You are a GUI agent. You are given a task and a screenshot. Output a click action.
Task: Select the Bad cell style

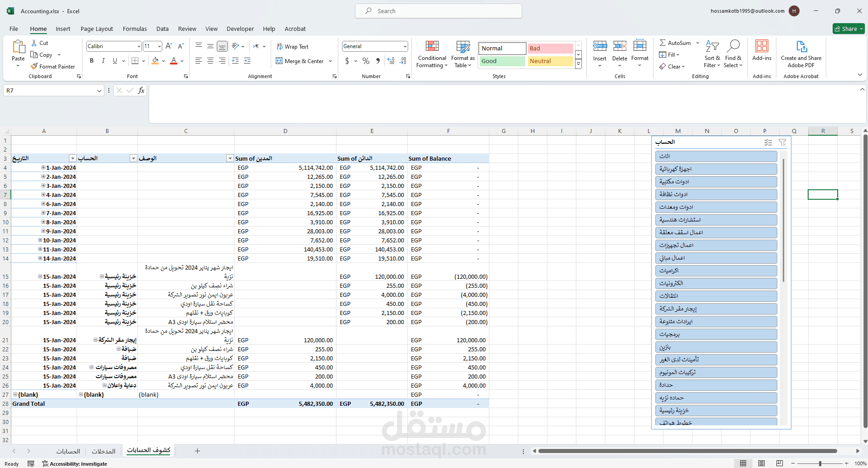[x=550, y=48]
